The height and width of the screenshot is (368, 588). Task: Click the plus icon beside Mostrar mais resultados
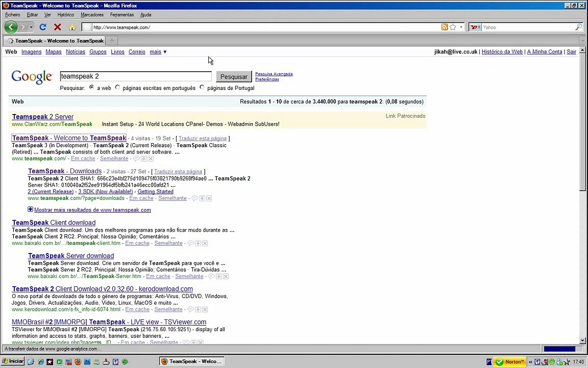pos(31,210)
